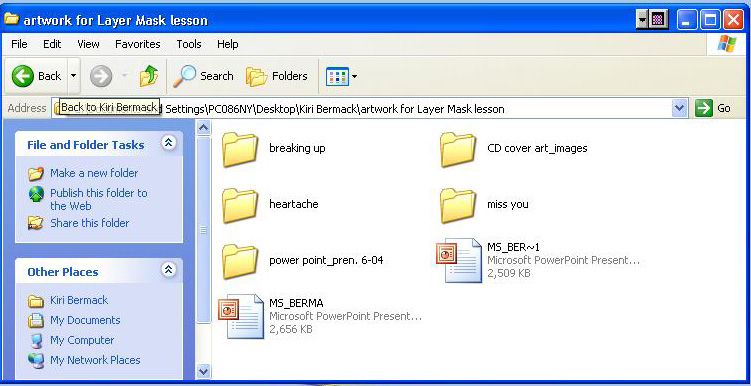Collapse the Other Places panel

pyautogui.click(x=168, y=270)
